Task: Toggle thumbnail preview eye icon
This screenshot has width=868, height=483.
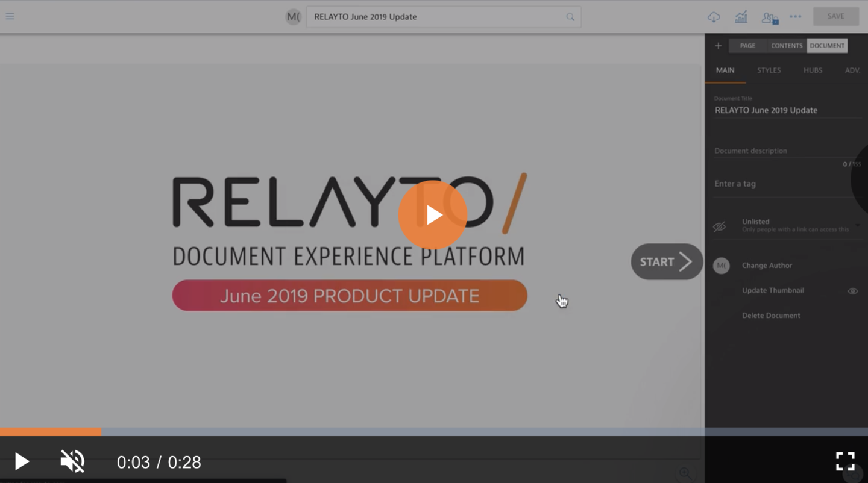Action: coord(852,291)
